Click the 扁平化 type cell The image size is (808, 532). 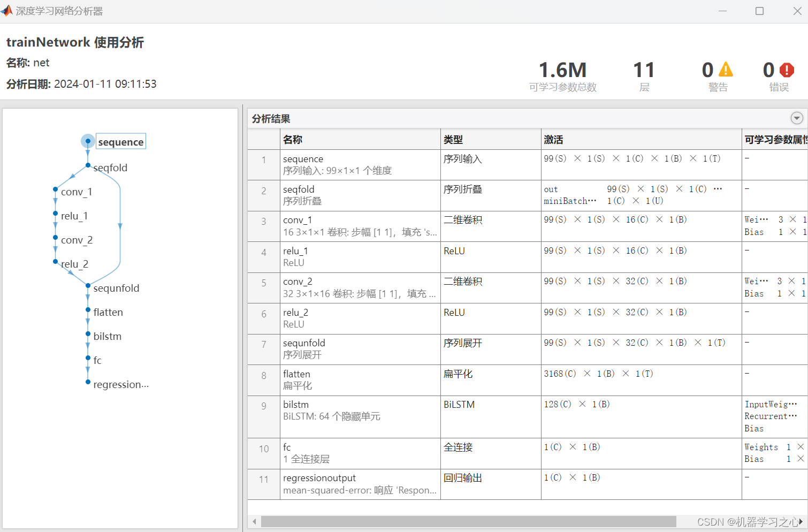pyautogui.click(x=491, y=380)
